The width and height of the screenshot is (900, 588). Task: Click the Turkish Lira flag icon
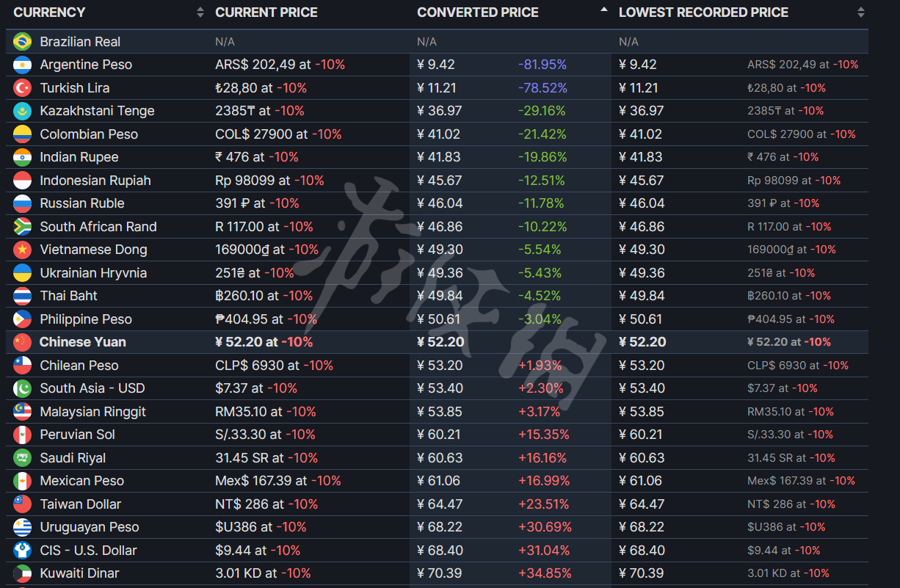(22, 88)
